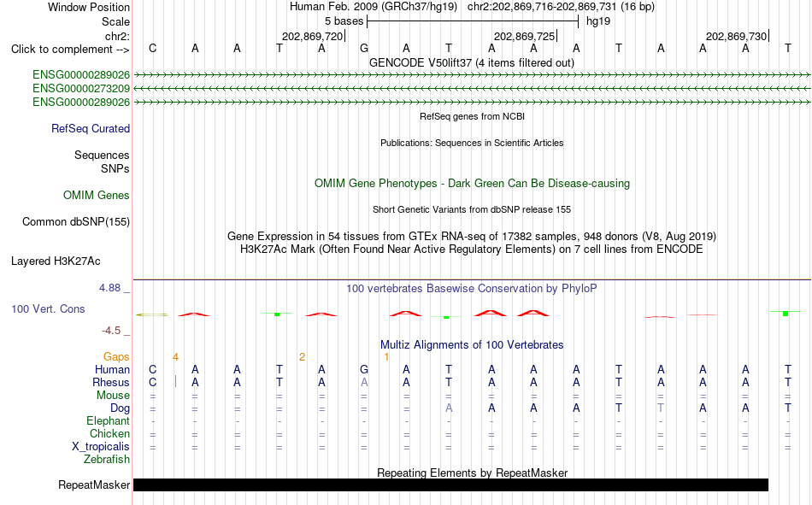812x505 pixels.
Task: Click the 202,869,725 position label
Action: [525, 36]
